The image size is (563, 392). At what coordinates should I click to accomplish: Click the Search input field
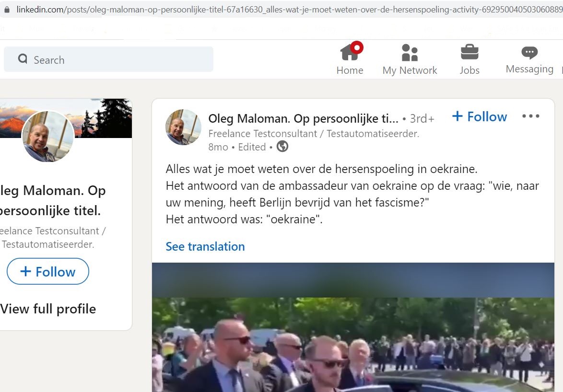[108, 59]
